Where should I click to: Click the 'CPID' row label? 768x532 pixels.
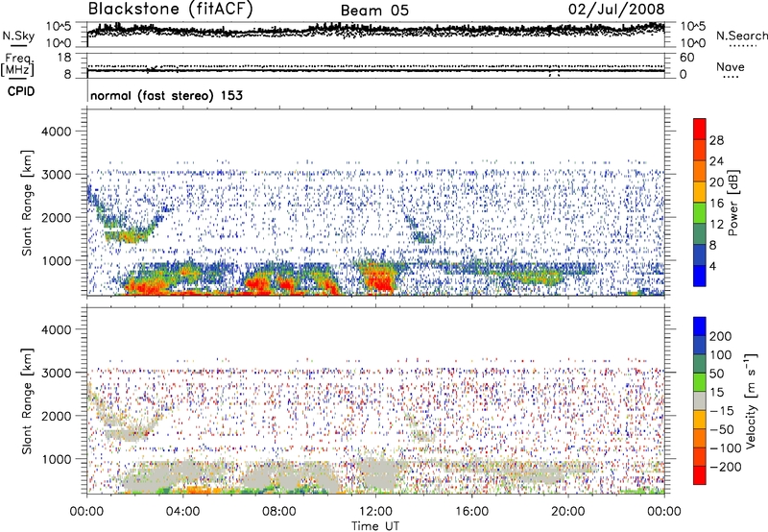coord(21,91)
